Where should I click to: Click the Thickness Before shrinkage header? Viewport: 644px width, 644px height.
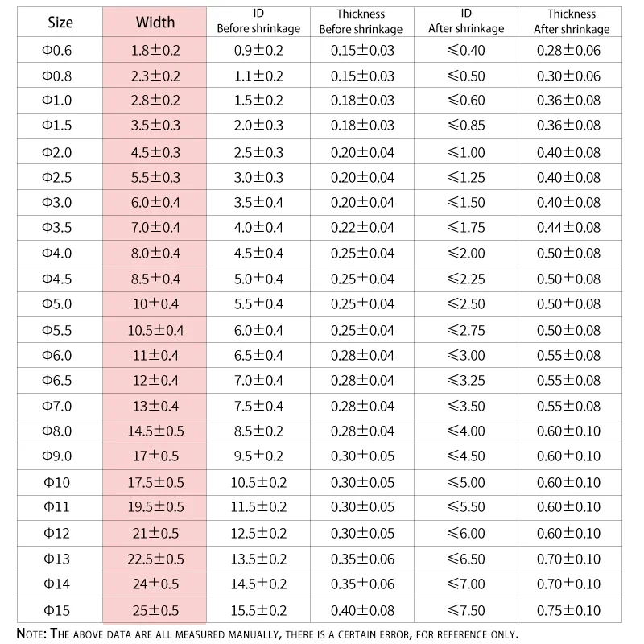coord(361,22)
